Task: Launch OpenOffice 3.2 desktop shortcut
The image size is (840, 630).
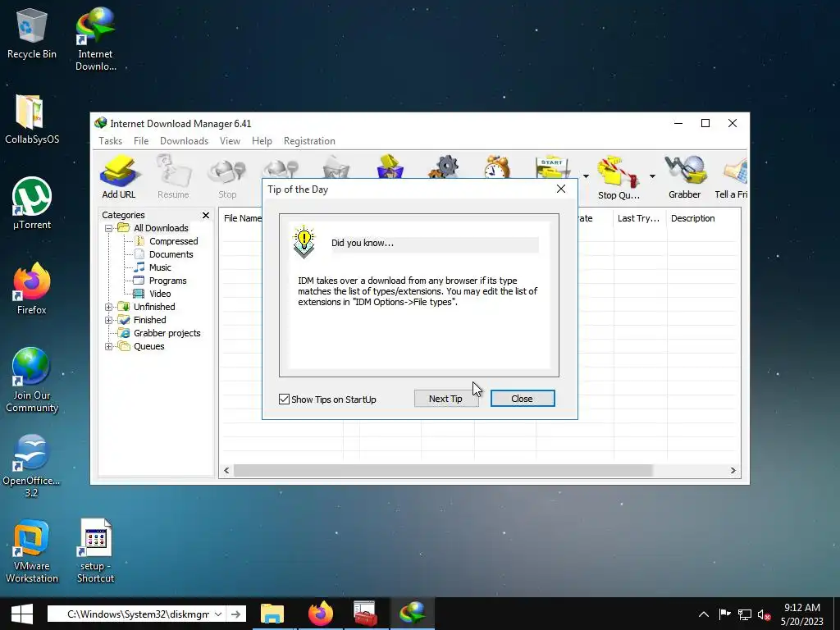Action: (32, 466)
